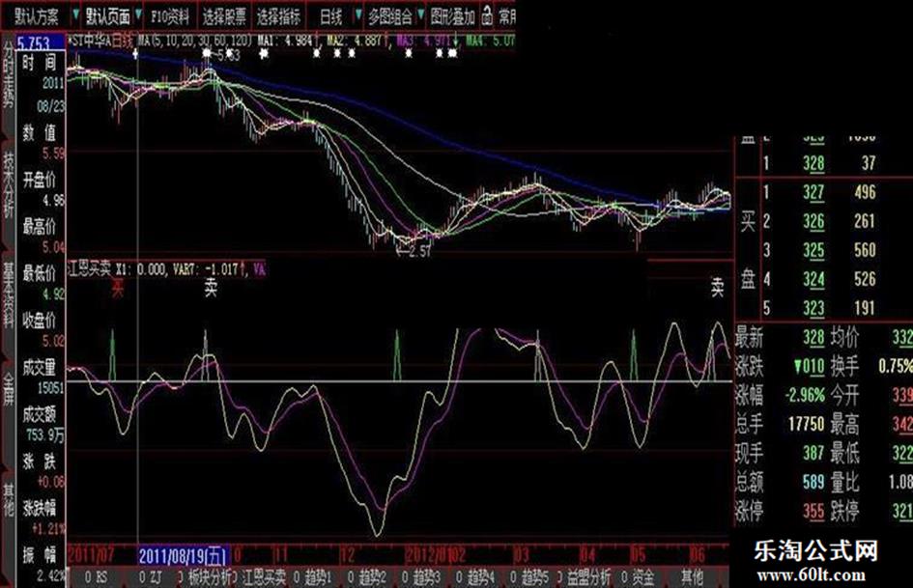This screenshot has height=588, width=913.
Task: Click 图形叠加 overlay button
Action: click(452, 16)
